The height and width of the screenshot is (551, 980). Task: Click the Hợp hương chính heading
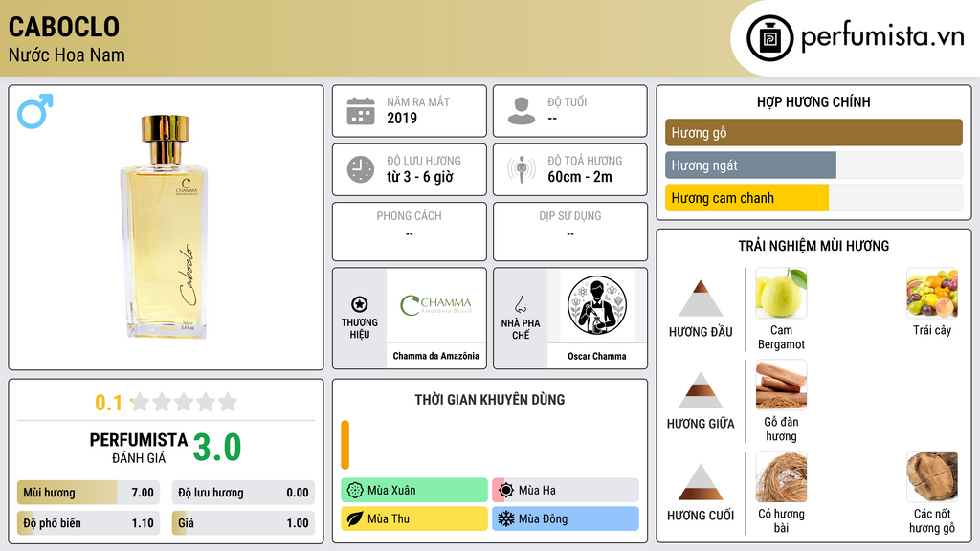pos(813,101)
